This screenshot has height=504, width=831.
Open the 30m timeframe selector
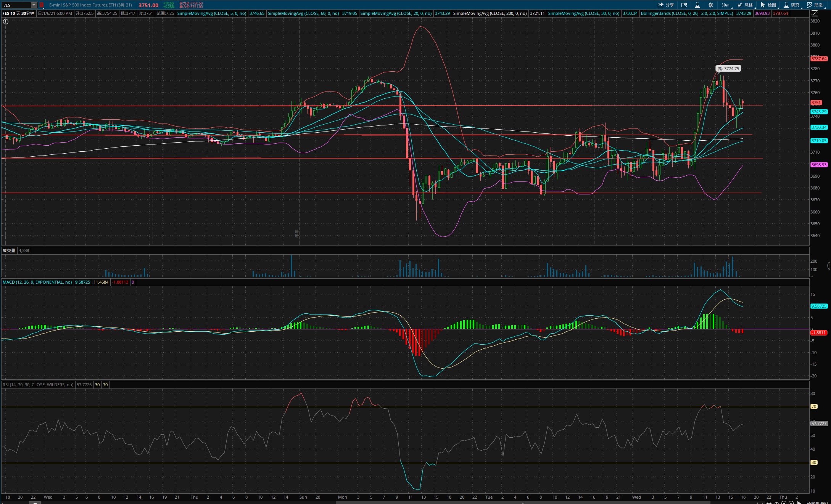coord(725,5)
